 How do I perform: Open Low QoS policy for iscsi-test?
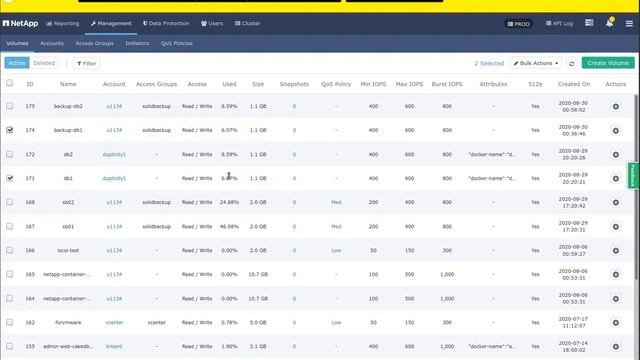[x=336, y=250]
